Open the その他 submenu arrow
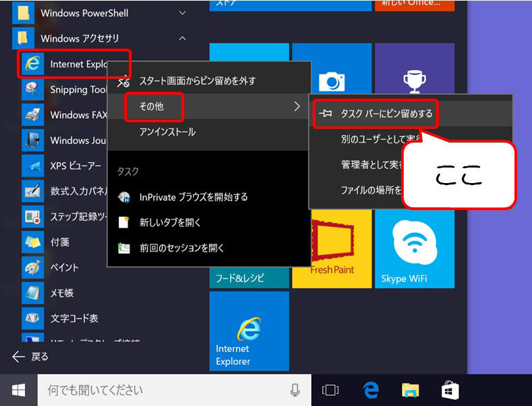 (297, 106)
